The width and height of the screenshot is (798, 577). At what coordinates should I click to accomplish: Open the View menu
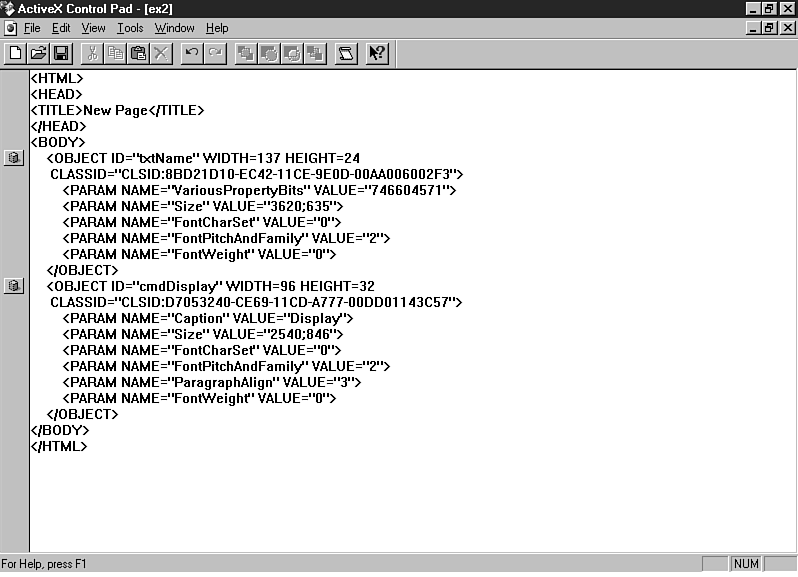tap(94, 28)
